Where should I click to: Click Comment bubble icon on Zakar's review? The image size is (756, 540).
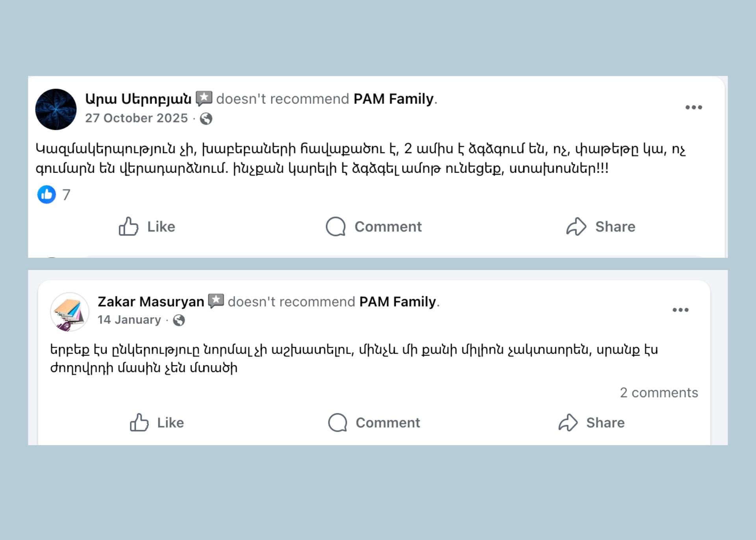click(337, 423)
